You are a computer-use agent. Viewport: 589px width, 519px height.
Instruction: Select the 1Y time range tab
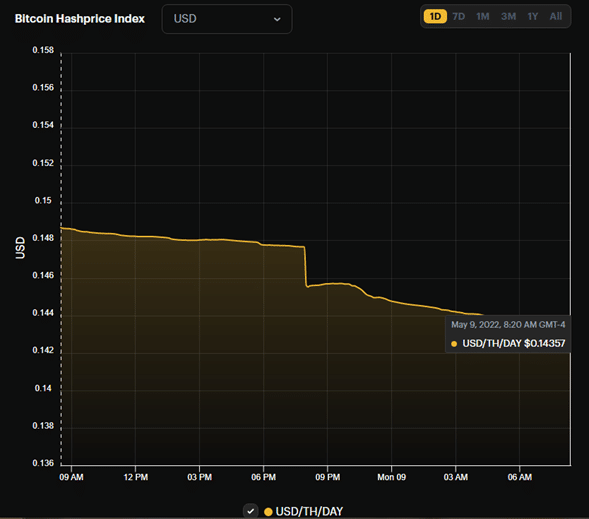[x=533, y=17]
